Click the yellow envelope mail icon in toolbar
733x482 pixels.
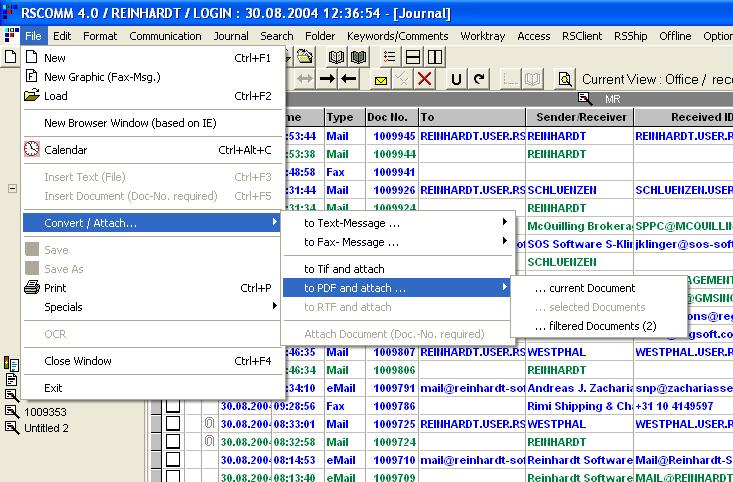[381, 79]
